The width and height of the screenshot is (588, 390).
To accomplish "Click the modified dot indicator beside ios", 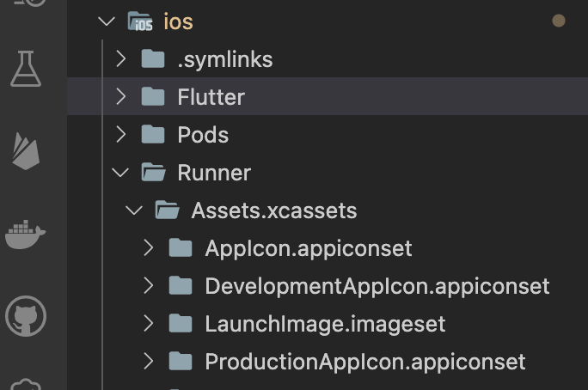I will pos(559,21).
